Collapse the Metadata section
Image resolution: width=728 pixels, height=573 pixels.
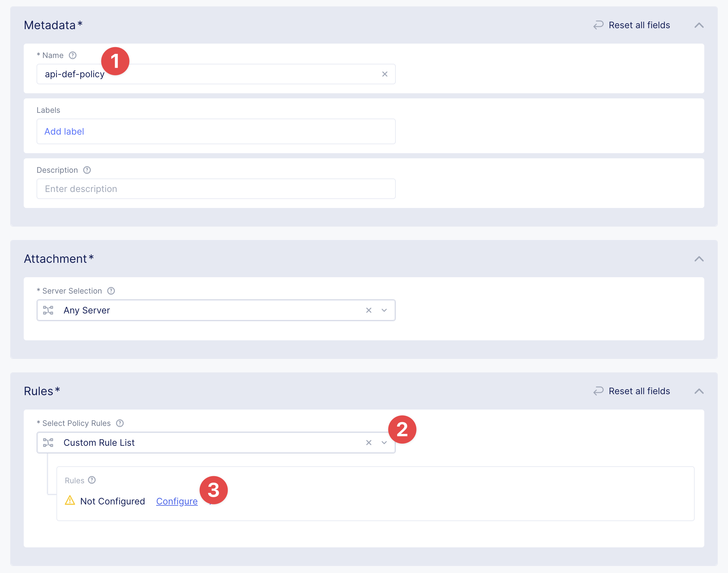point(699,25)
